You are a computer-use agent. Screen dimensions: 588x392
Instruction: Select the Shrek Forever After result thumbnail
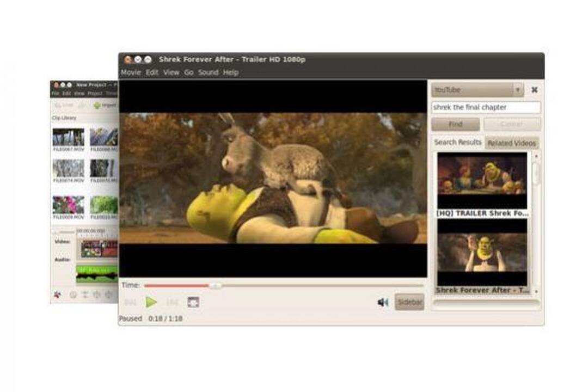coord(482,253)
